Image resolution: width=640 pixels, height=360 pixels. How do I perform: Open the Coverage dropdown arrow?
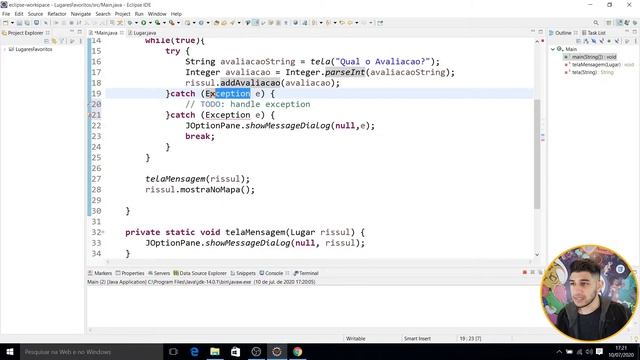click(164, 23)
